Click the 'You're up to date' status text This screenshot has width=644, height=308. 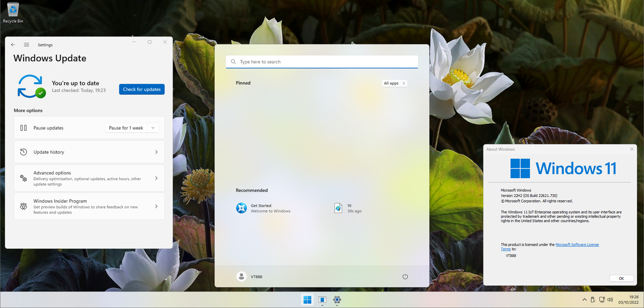click(x=75, y=84)
